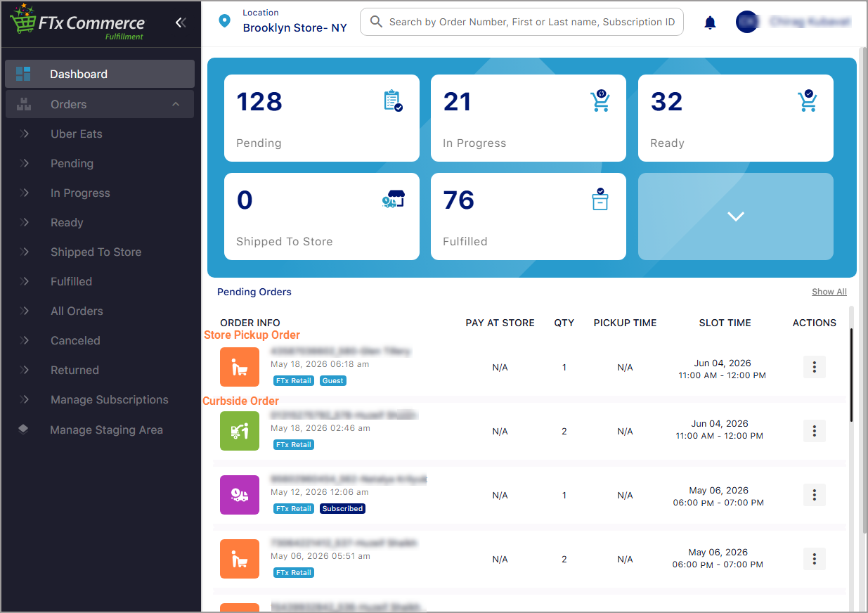Click the orange pickup icon, May 06 05:51 order
Image resolution: width=868 pixels, height=613 pixels.
click(240, 559)
